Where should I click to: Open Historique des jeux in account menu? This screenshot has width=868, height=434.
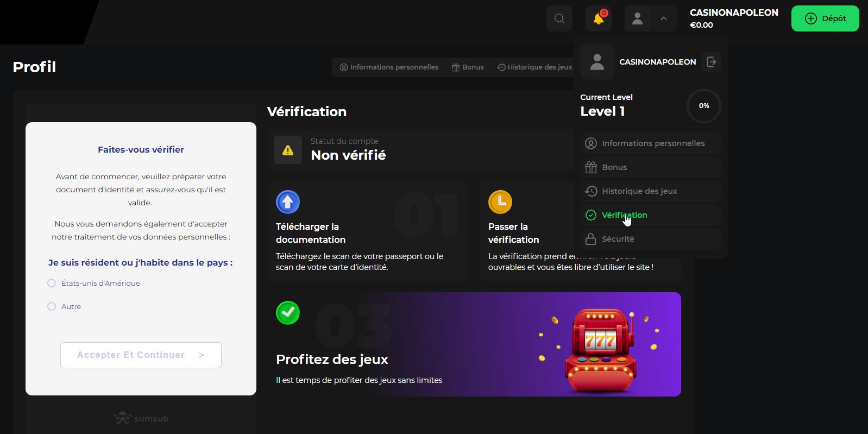click(651, 191)
